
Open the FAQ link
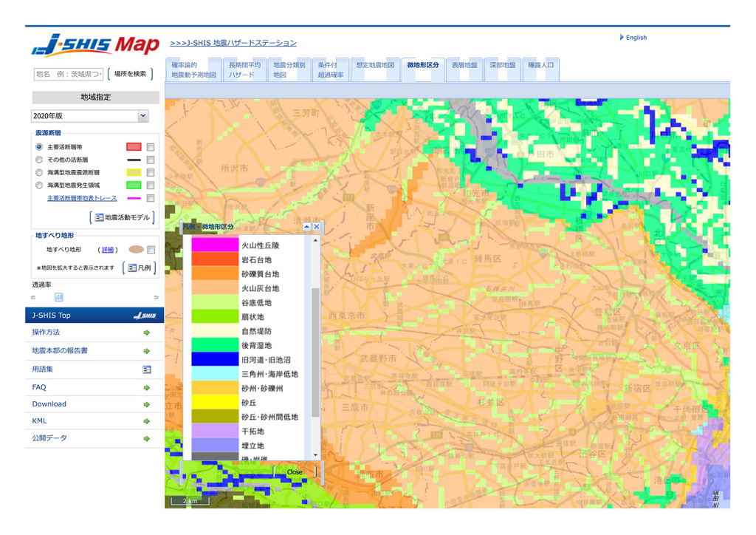coord(39,387)
